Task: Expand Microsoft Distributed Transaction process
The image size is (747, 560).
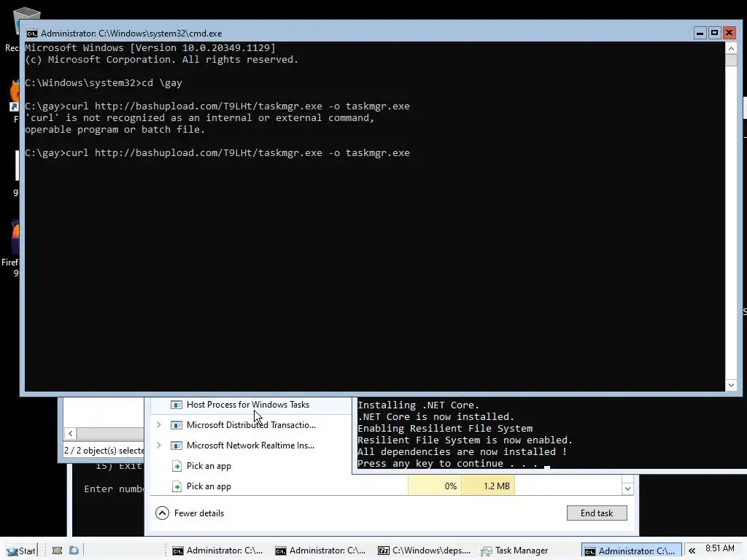Action: (x=159, y=425)
